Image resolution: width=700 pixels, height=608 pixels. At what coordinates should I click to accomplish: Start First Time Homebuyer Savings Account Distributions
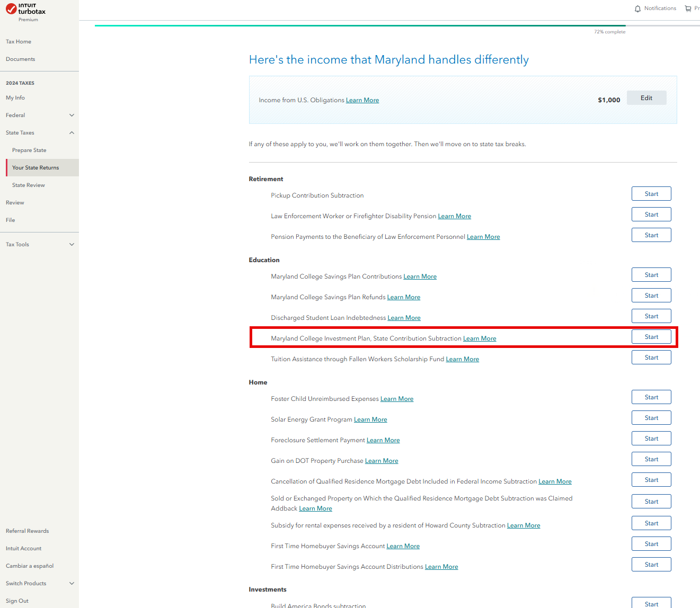coord(651,565)
